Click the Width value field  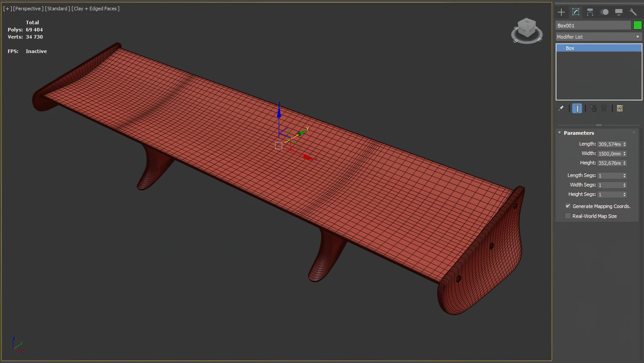point(609,154)
